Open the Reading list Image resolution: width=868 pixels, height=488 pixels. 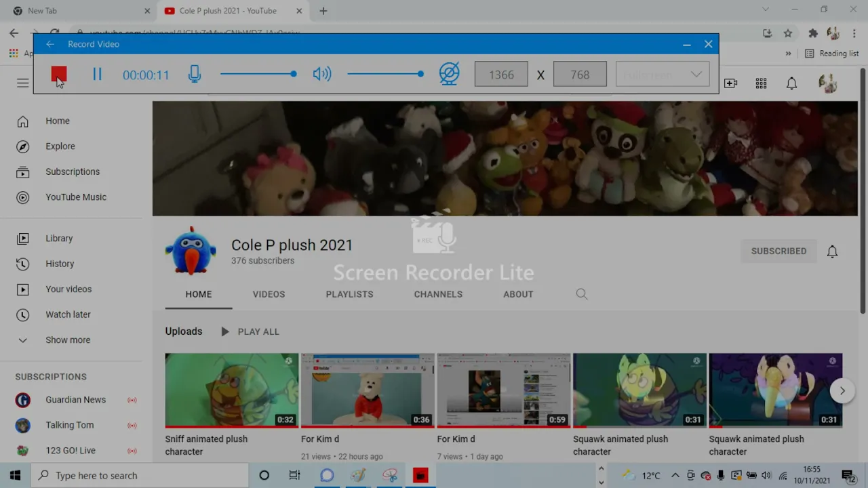(831, 54)
